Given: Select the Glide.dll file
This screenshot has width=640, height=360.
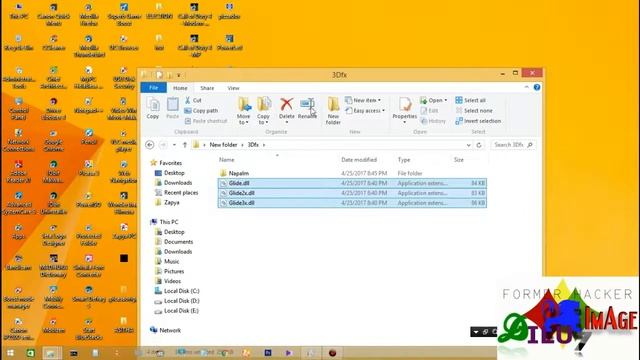Looking at the screenshot, I should tap(352, 183).
